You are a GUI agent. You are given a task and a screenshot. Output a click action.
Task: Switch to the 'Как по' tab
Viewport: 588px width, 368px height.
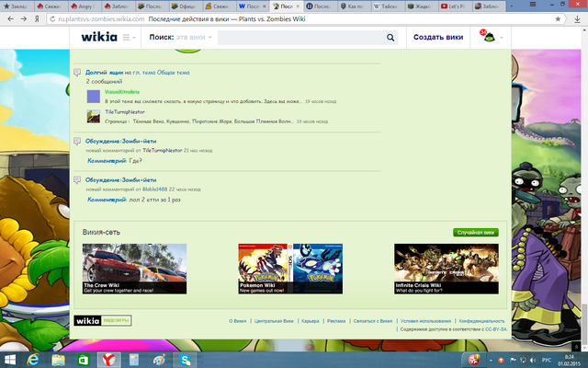[354, 6]
